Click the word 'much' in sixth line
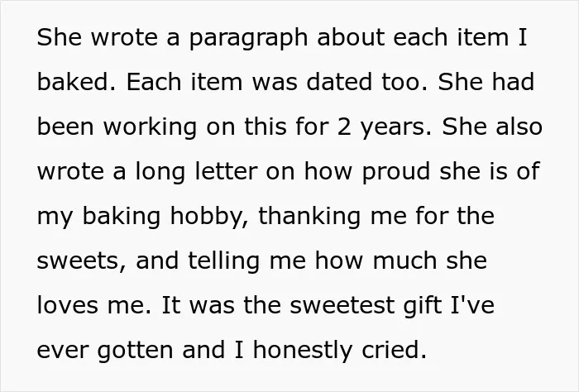The width and height of the screenshot is (579, 392). tap(405, 261)
